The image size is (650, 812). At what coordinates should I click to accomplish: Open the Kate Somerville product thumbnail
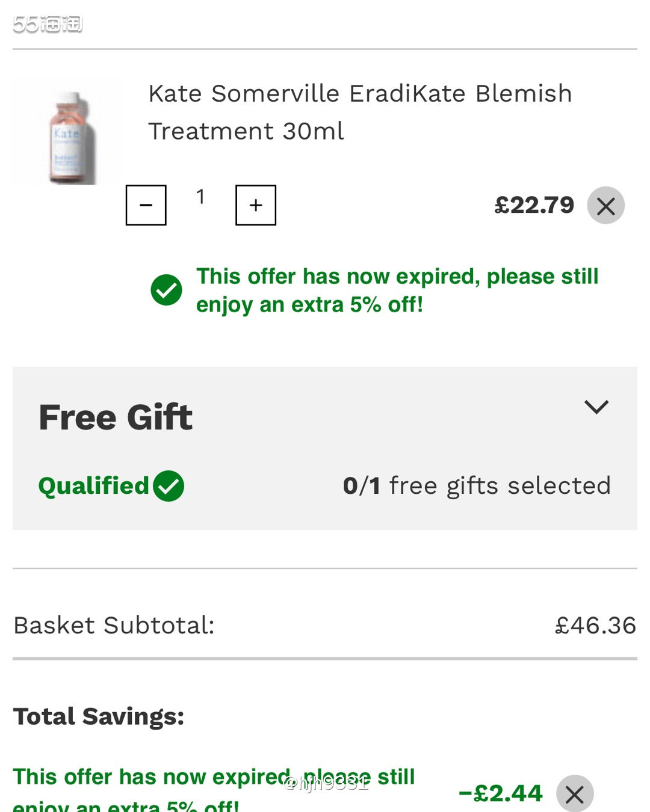67,132
